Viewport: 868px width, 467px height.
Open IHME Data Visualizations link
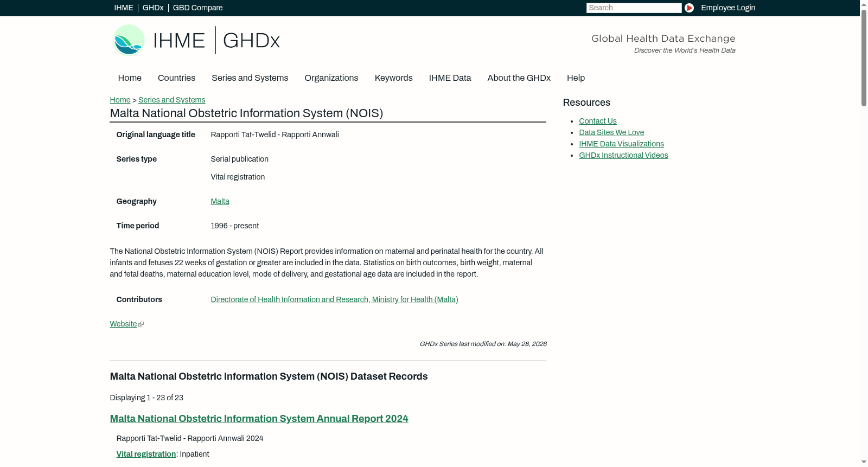click(621, 144)
